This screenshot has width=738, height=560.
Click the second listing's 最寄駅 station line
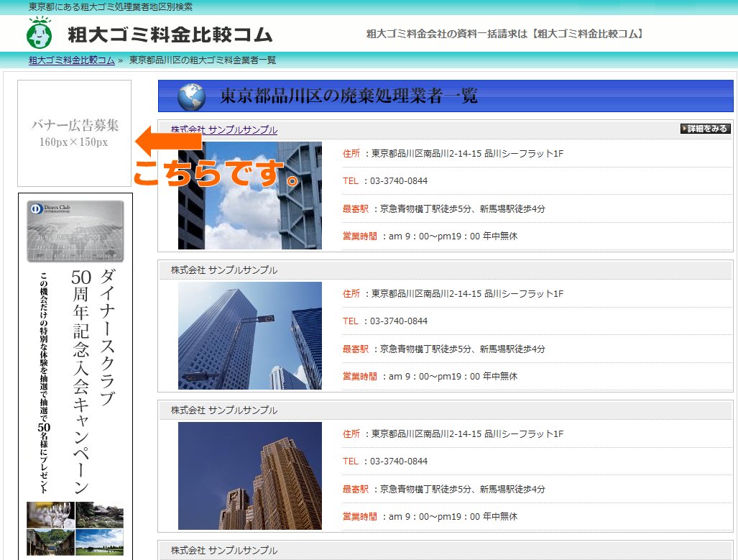[x=444, y=349]
